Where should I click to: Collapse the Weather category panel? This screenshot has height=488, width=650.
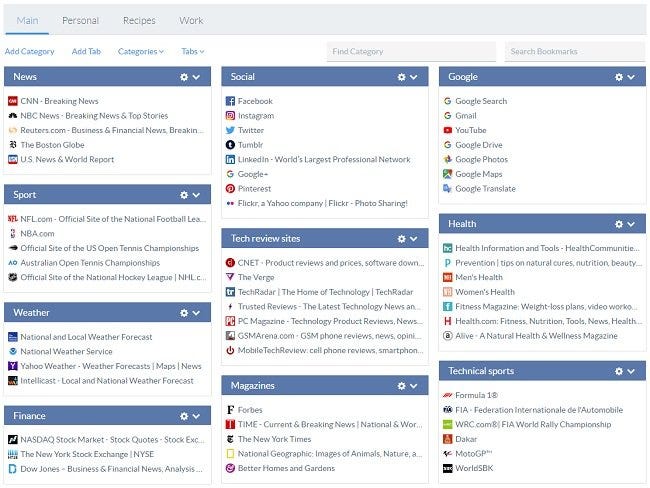(197, 313)
